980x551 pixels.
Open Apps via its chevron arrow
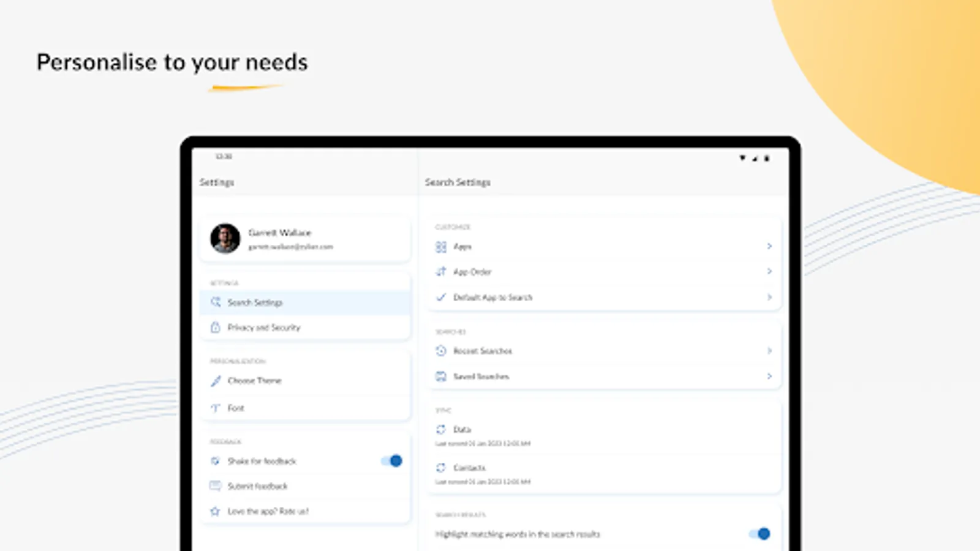[x=769, y=246]
